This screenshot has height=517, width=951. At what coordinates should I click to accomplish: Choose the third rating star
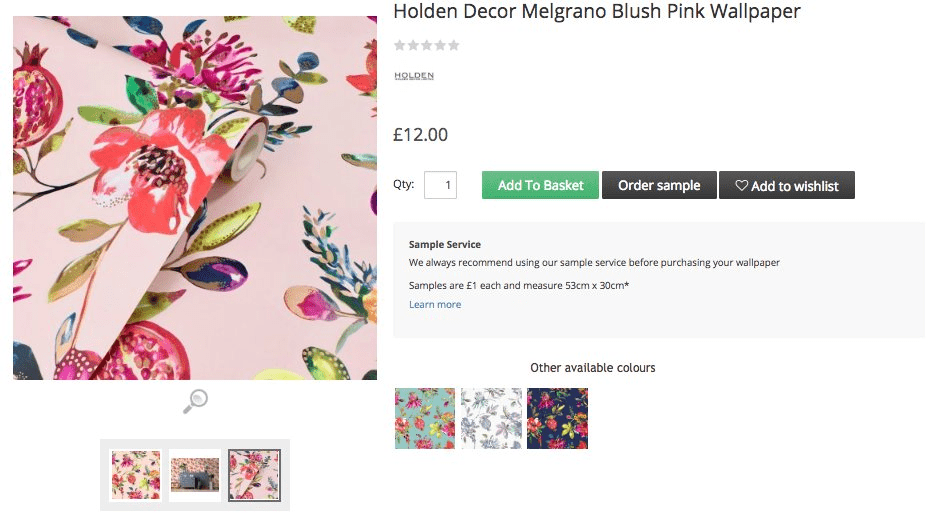[x=427, y=45]
